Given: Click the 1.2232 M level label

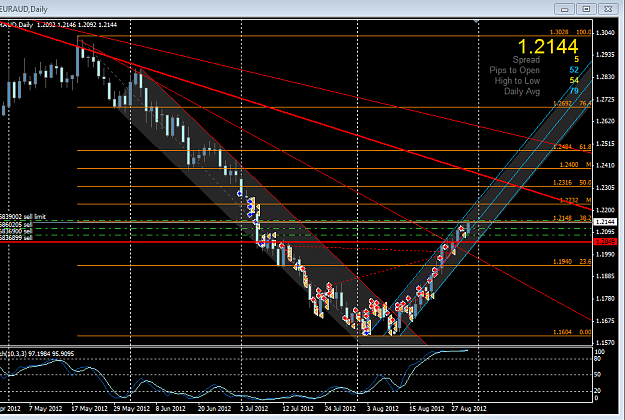Looking at the screenshot, I should pos(575,200).
